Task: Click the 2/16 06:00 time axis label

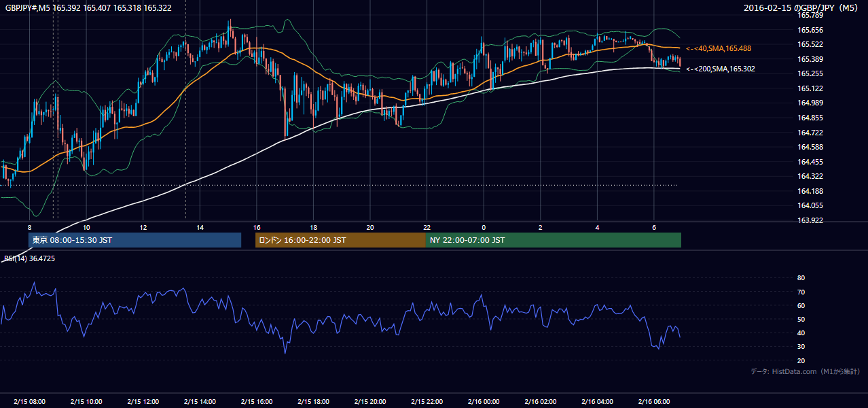Action: [654, 402]
